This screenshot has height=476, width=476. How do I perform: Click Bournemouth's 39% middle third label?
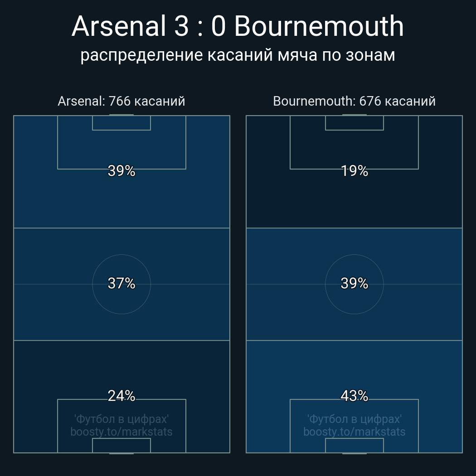[354, 283]
